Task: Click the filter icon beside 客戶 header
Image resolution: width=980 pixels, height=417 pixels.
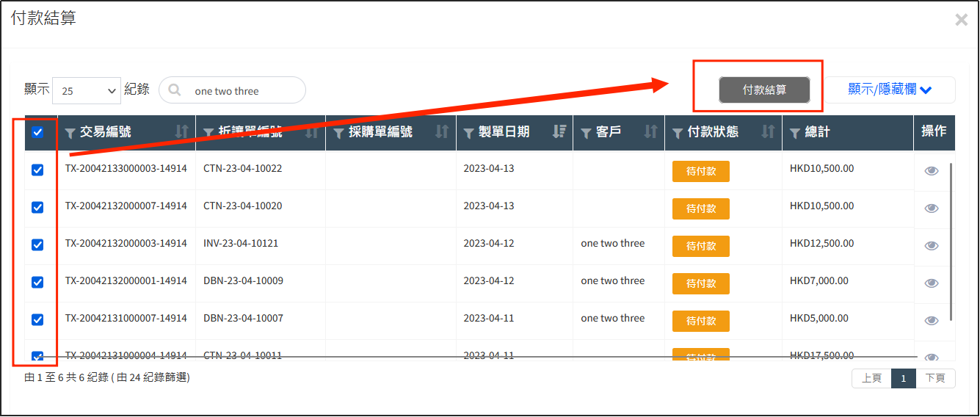Action: (x=587, y=133)
